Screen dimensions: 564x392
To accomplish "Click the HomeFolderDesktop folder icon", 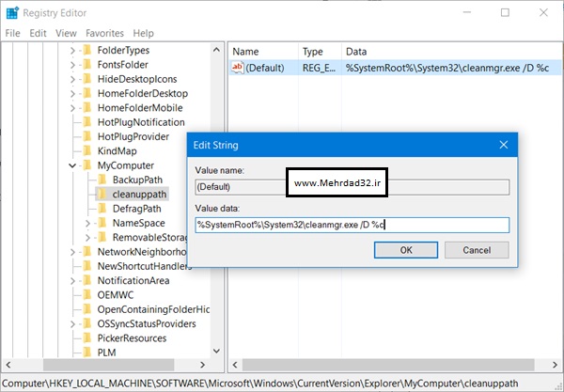I will click(87, 93).
